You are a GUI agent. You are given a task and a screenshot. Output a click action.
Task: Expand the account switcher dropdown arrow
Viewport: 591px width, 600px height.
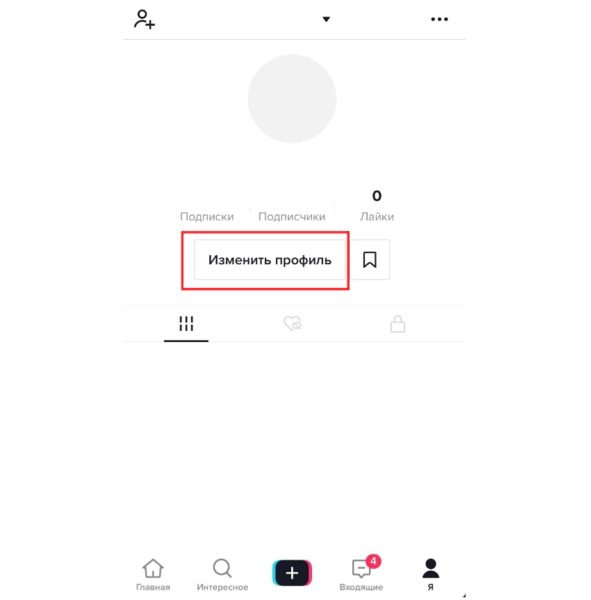[x=326, y=19]
